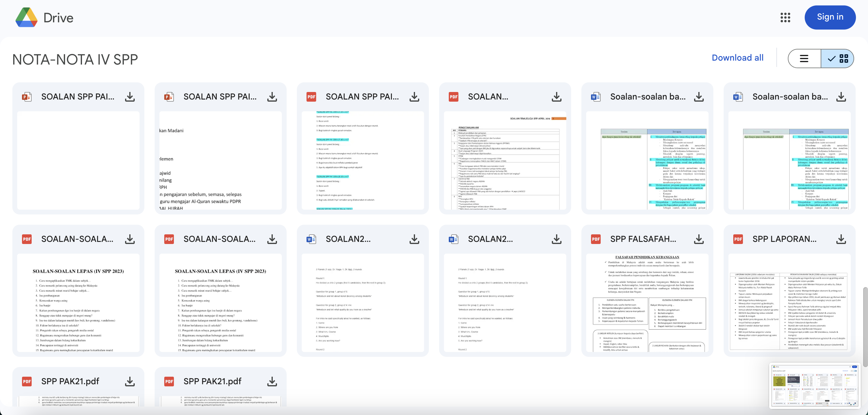Download the SPP LAPORAN PDF file
868x415 pixels.
[x=841, y=239]
